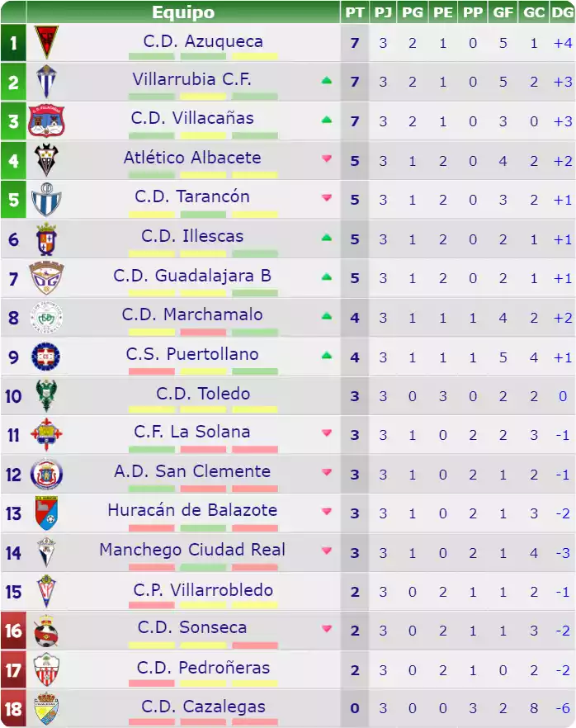576x728 pixels.
Task: Click the Huracán de Balazote crest
Action: pyautogui.click(x=45, y=513)
